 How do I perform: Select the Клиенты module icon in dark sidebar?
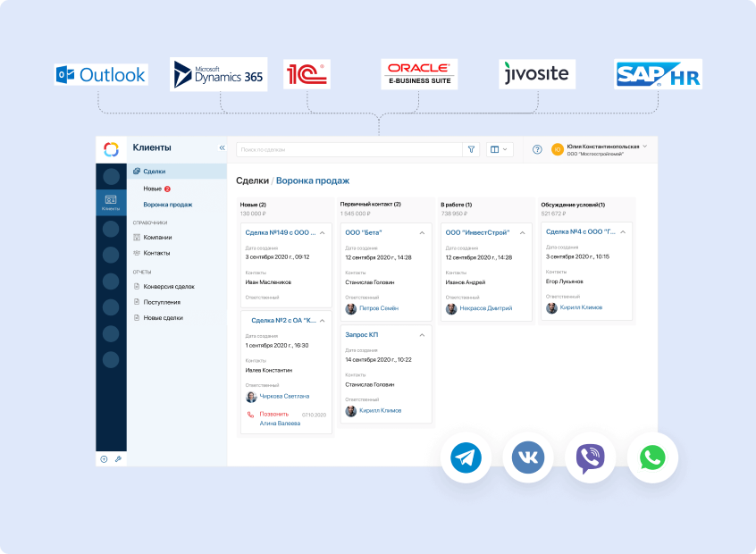[111, 202]
